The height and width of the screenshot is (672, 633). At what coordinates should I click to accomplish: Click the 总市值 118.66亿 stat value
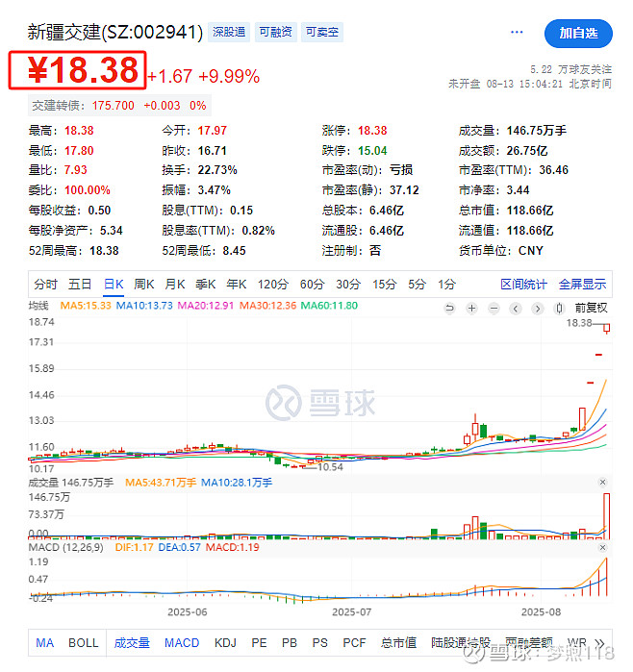[x=530, y=211]
